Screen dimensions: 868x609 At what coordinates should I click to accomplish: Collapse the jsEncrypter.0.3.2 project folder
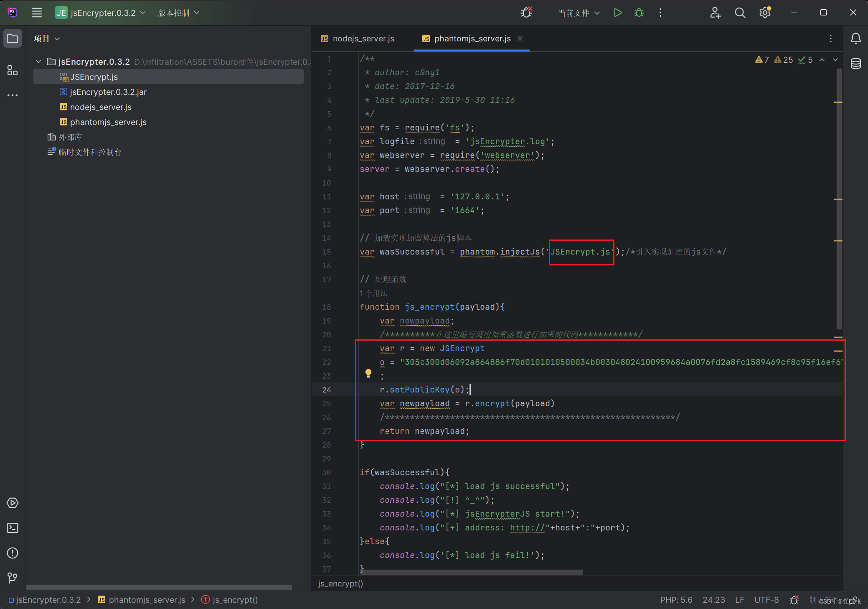38,62
